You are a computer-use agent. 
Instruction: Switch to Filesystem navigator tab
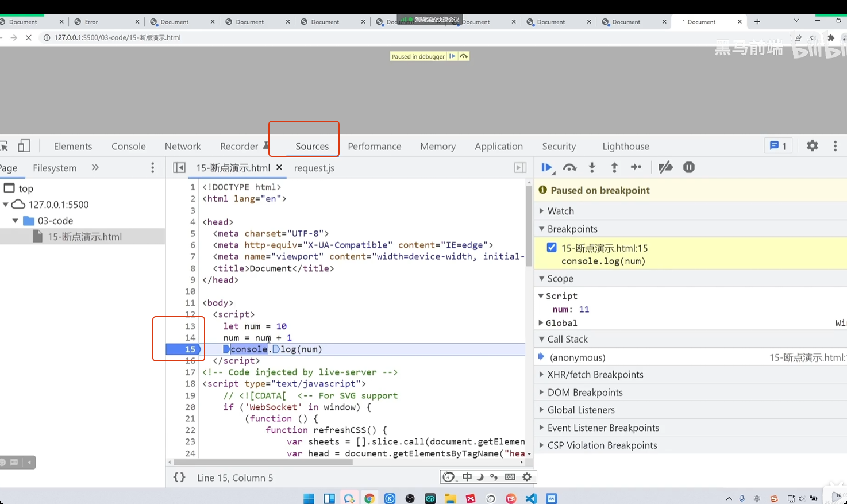coord(55,167)
